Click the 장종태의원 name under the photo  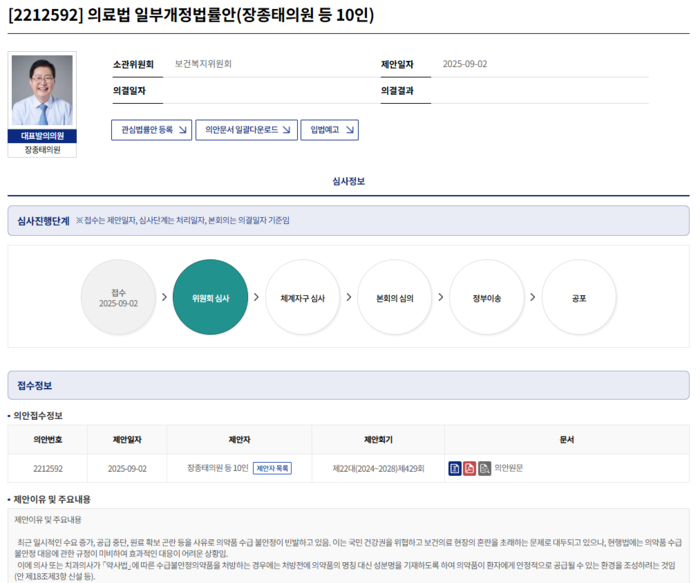tap(42, 150)
